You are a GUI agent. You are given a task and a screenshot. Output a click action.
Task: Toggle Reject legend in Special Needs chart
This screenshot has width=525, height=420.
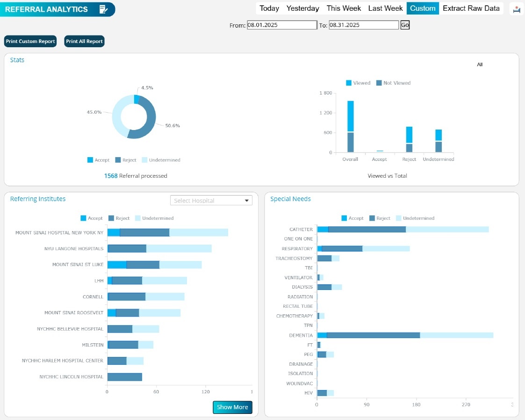tap(380, 218)
